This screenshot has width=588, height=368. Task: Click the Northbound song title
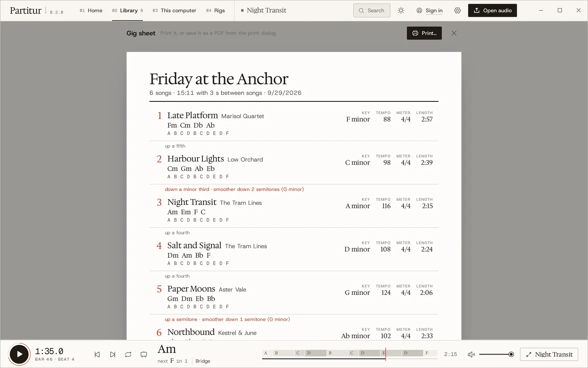click(x=191, y=332)
